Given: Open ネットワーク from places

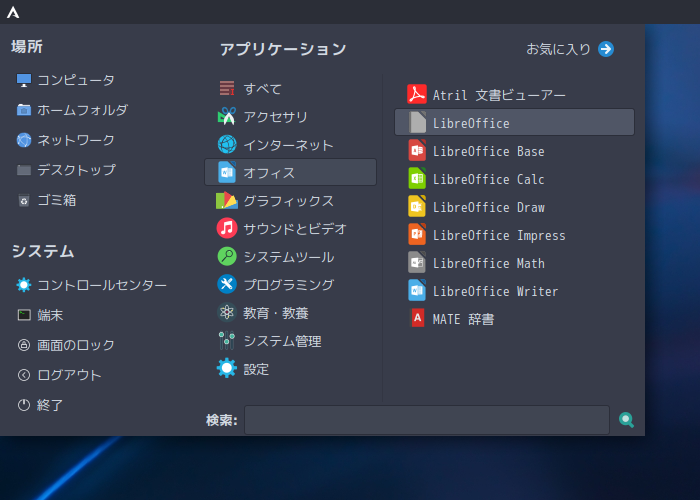Looking at the screenshot, I should pyautogui.click(x=66, y=140).
